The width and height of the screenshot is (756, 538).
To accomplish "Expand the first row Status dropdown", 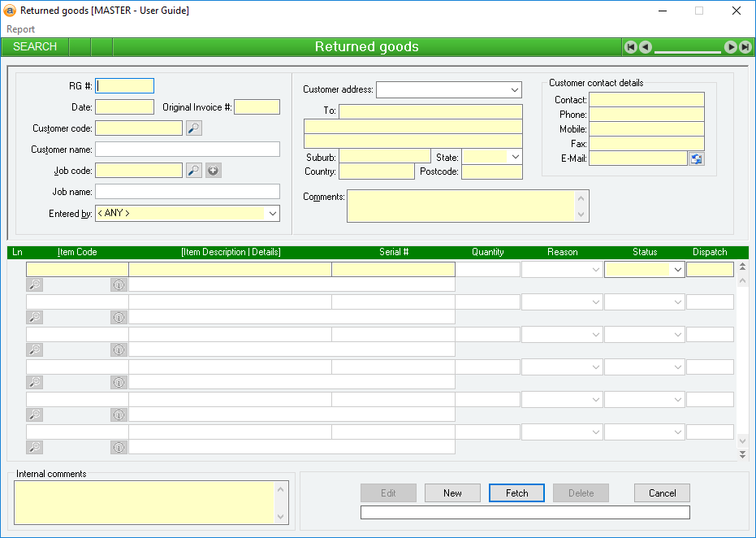I will [x=677, y=270].
